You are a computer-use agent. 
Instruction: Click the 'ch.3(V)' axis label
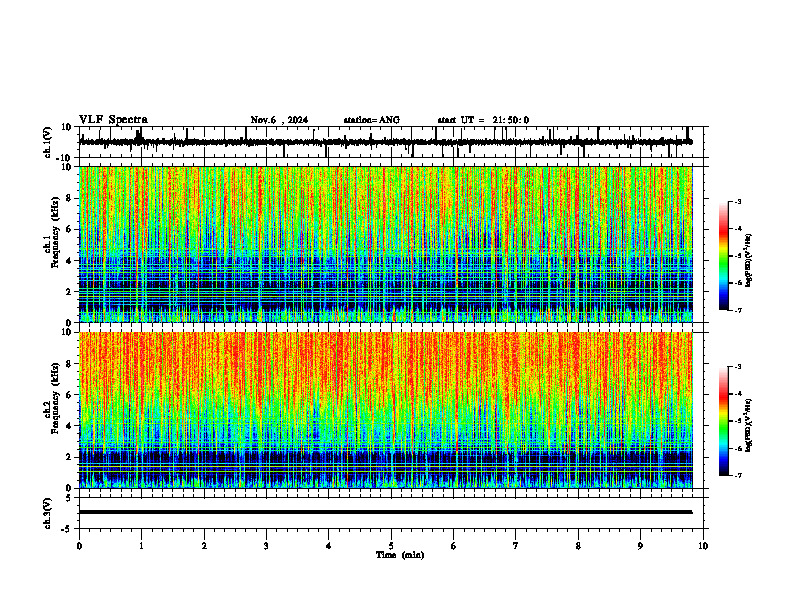point(48,513)
